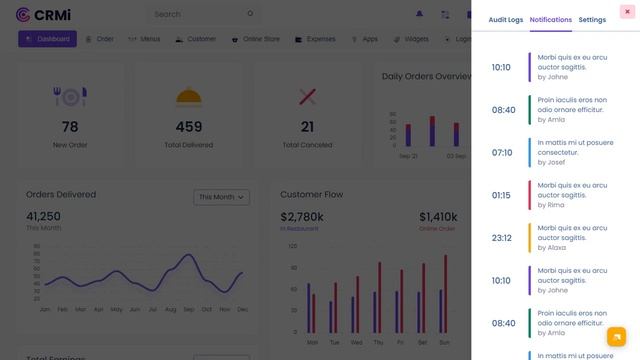Open the 01:15 notification by Rima
Screen dimensions: 640x360
click(554, 195)
